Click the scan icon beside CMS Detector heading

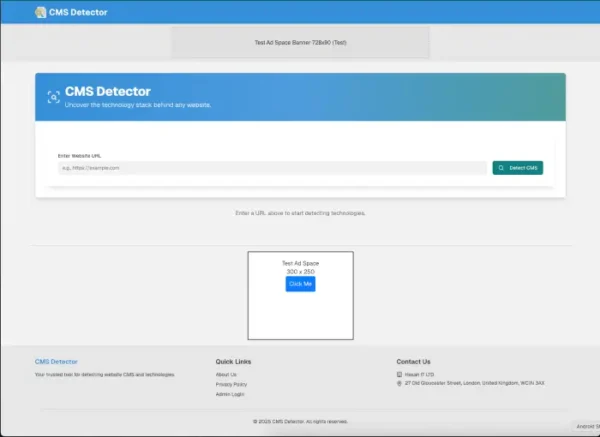tap(54, 97)
